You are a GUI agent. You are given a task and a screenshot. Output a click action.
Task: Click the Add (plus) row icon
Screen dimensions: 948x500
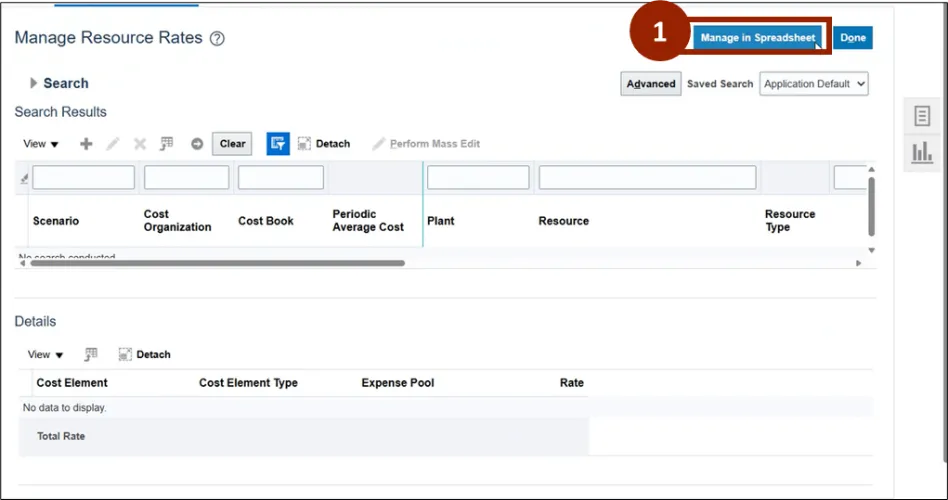86,144
